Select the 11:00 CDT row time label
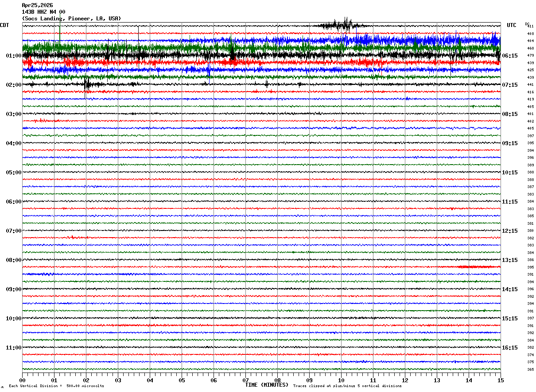The width and height of the screenshot is (536, 392). (14, 348)
